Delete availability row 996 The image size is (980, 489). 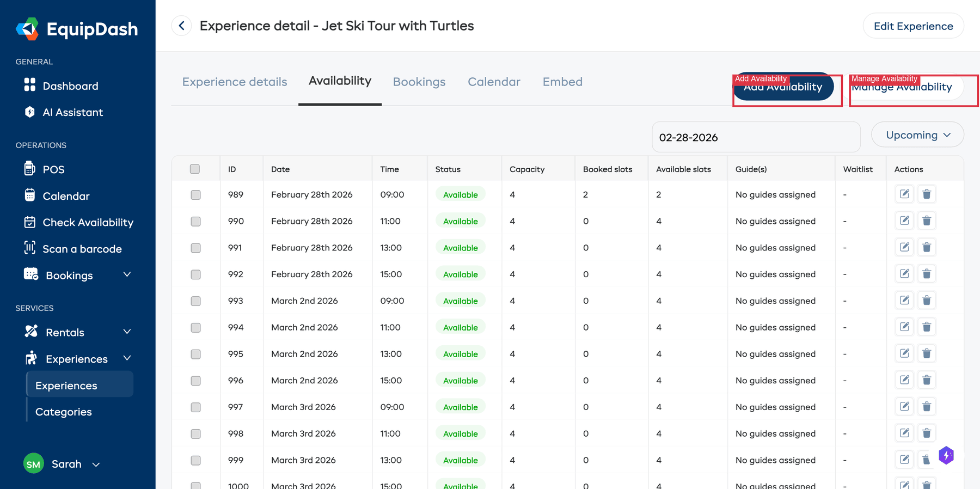tap(927, 380)
